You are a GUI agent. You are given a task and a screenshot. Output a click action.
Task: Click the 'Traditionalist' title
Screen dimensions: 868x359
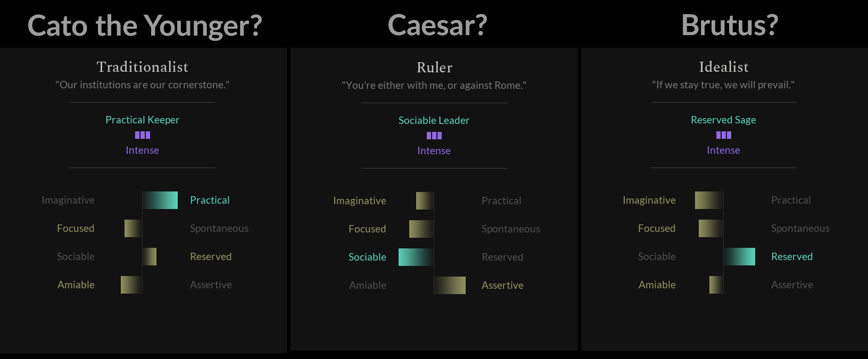[143, 67]
